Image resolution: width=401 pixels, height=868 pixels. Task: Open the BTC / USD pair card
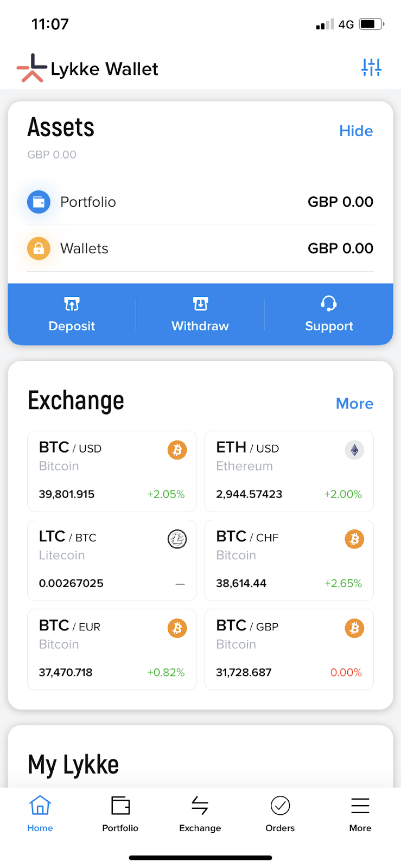tap(112, 471)
